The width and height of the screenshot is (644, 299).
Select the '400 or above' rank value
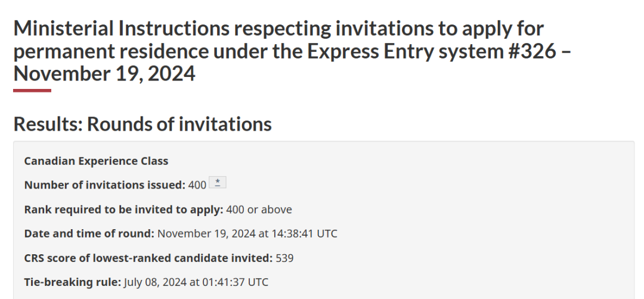click(x=259, y=209)
